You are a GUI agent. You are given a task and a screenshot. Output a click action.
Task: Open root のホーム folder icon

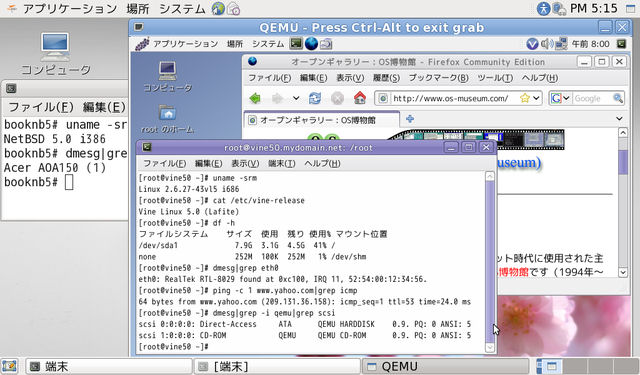click(167, 119)
